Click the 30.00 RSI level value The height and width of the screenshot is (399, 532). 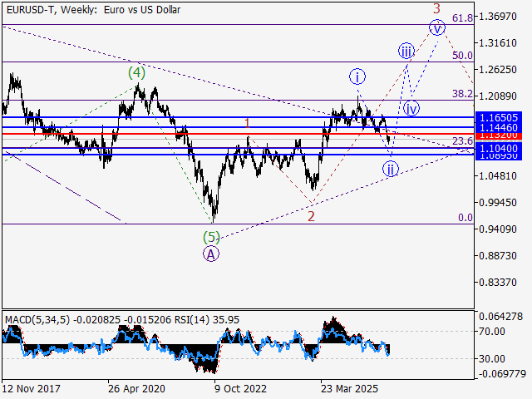(x=492, y=358)
